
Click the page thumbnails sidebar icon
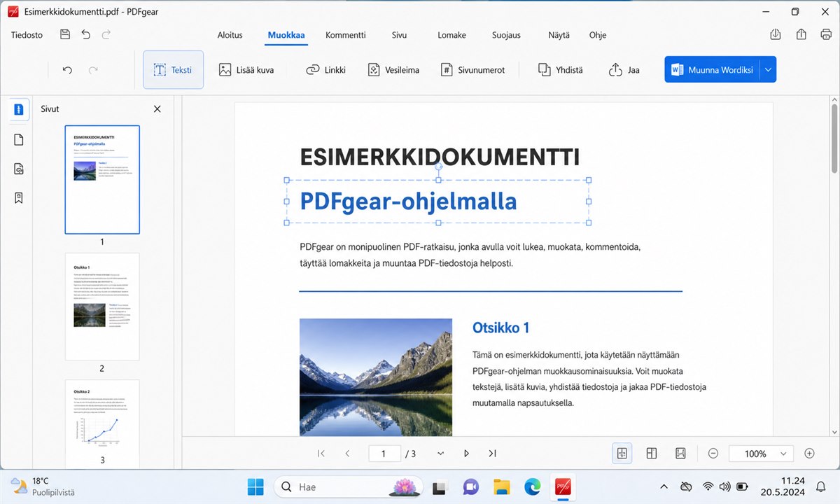pos(19,109)
